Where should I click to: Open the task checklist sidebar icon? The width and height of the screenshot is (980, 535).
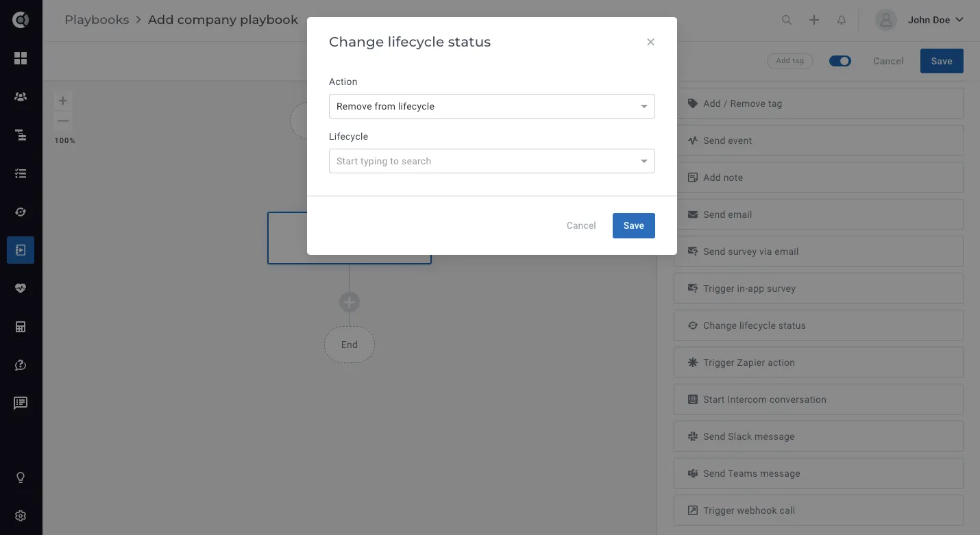coord(21,173)
